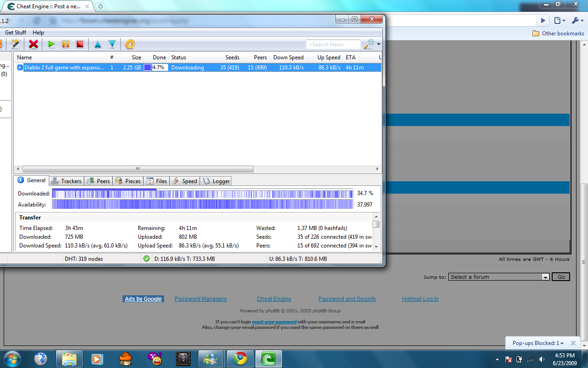Screen dimensions: 588x368
Task: Open the Select a forum dropdown
Action: (x=499, y=277)
